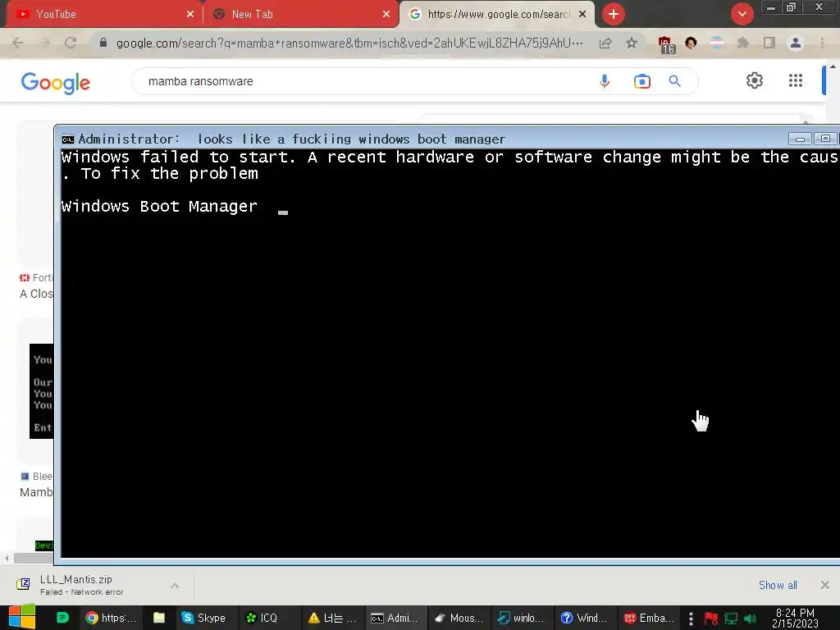The height and width of the screenshot is (630, 840).
Task: Click the URL address bar
Action: click(x=349, y=43)
